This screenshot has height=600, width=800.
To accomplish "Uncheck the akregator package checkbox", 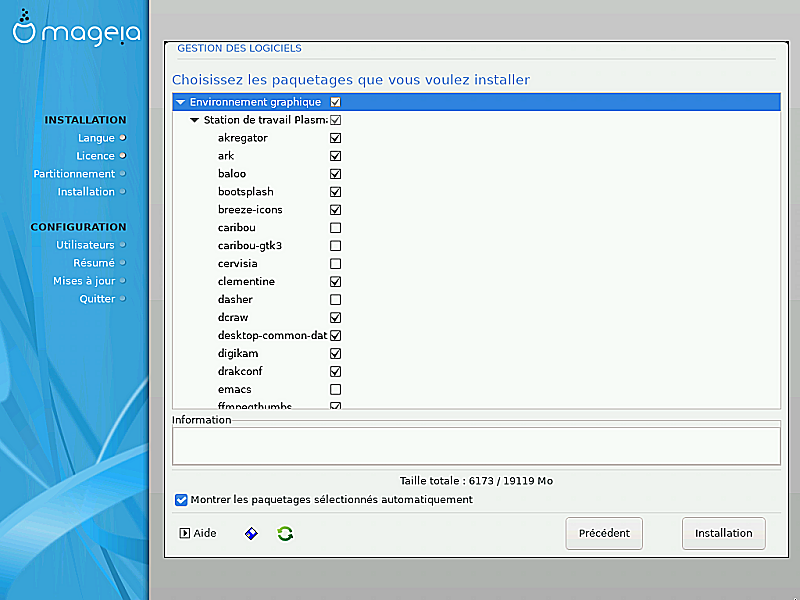I will (x=336, y=138).
